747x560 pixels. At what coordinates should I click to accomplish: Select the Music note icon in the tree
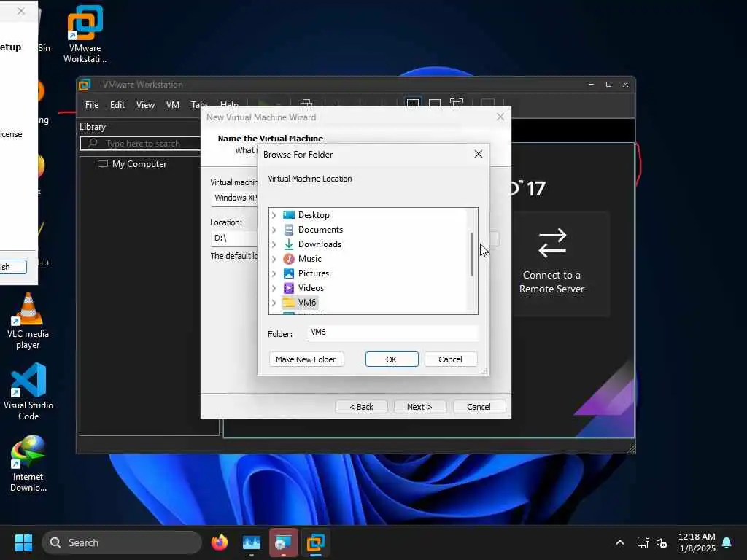click(x=289, y=259)
